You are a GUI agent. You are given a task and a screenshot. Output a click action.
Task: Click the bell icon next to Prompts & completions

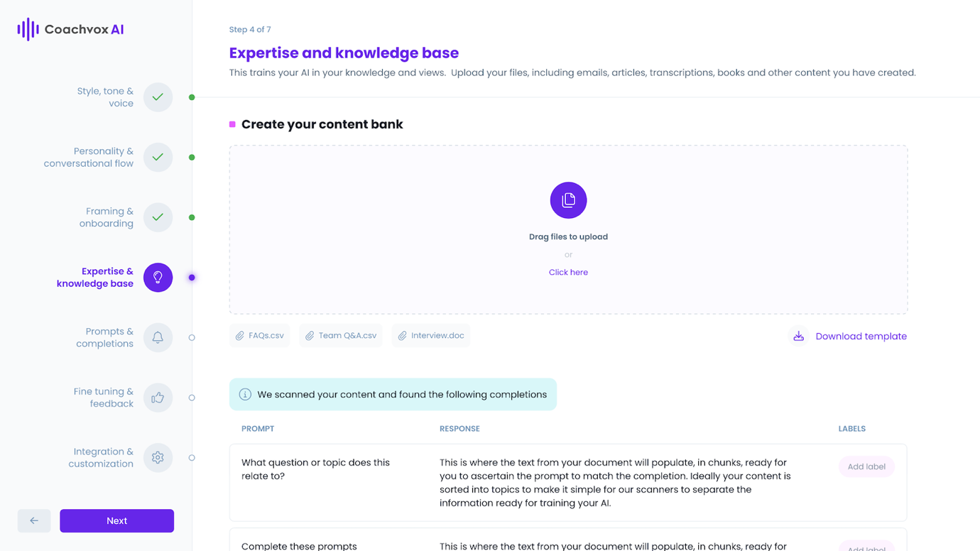coord(157,337)
